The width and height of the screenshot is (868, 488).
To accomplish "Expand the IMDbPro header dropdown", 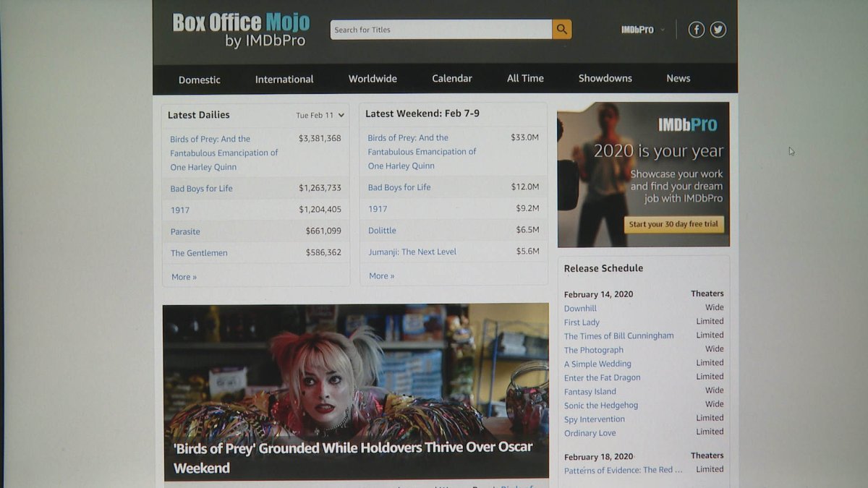I will click(643, 30).
